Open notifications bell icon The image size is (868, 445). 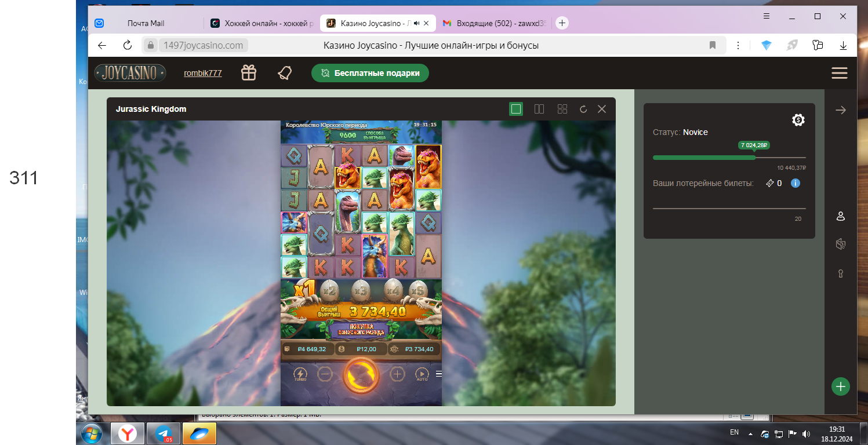(x=285, y=73)
